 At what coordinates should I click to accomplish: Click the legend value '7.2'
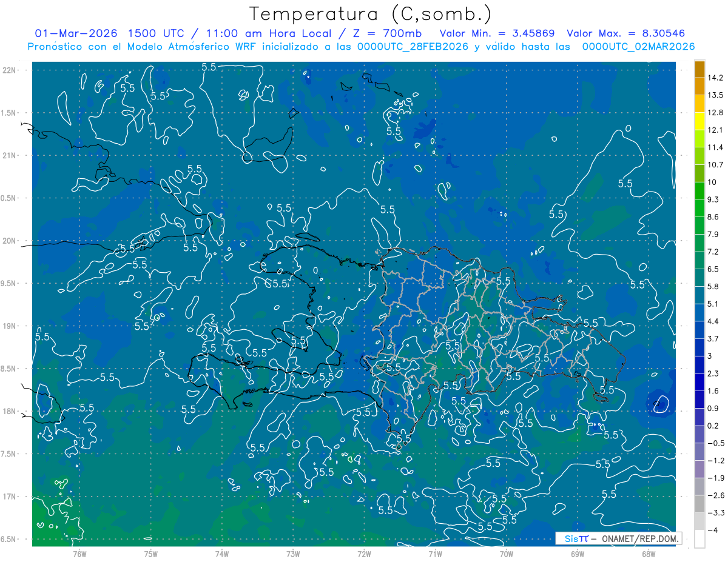click(713, 252)
